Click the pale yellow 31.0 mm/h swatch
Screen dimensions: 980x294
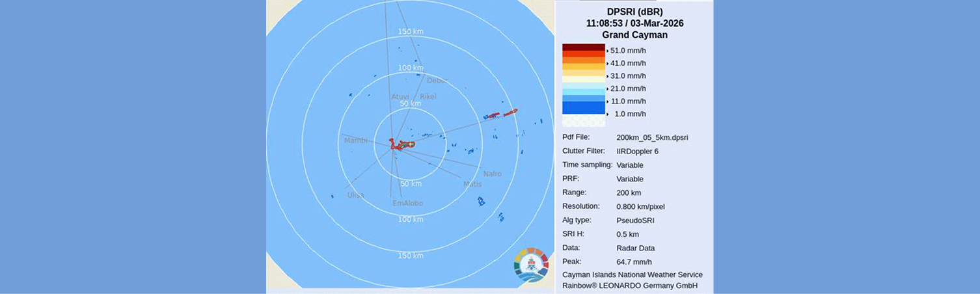[583, 79]
